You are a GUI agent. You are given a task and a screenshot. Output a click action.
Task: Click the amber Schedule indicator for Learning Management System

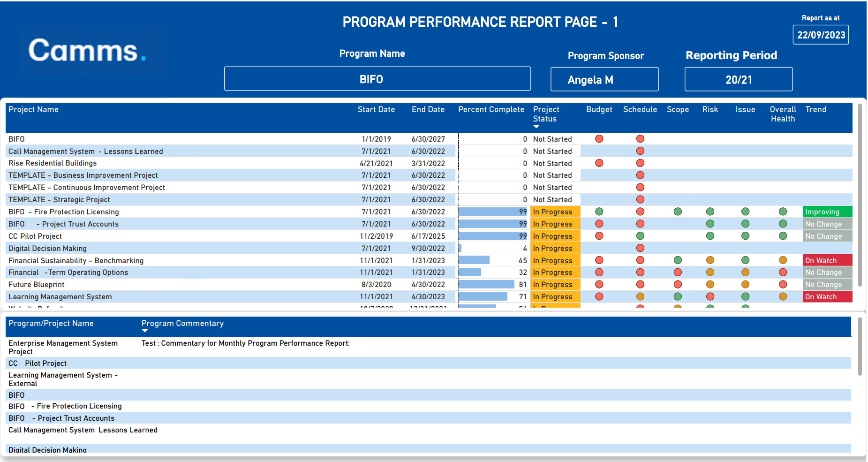tap(640, 296)
